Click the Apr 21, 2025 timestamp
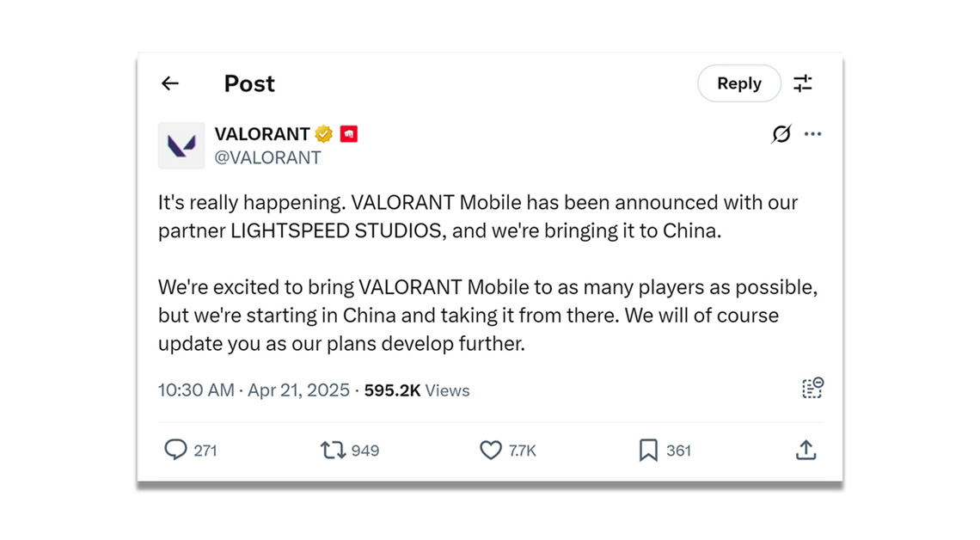This screenshot has height=540, width=980. coord(297,390)
